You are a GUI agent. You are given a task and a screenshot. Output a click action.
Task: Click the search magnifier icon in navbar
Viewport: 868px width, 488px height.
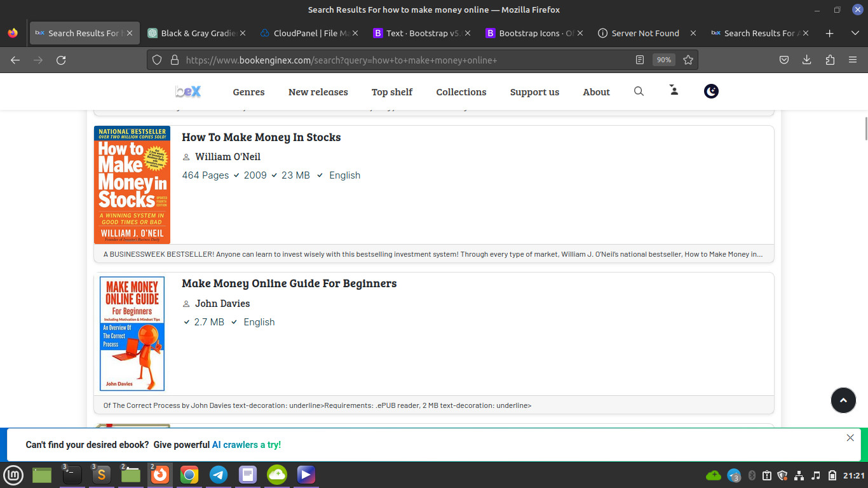pos(639,91)
